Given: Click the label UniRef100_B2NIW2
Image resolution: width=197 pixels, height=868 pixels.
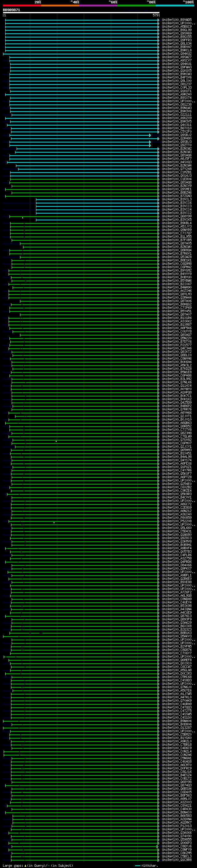Looking at the screenshot, I should pos(177,149).
